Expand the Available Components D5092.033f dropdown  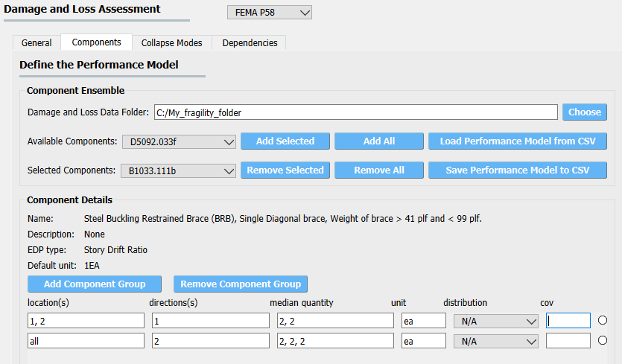(179, 141)
